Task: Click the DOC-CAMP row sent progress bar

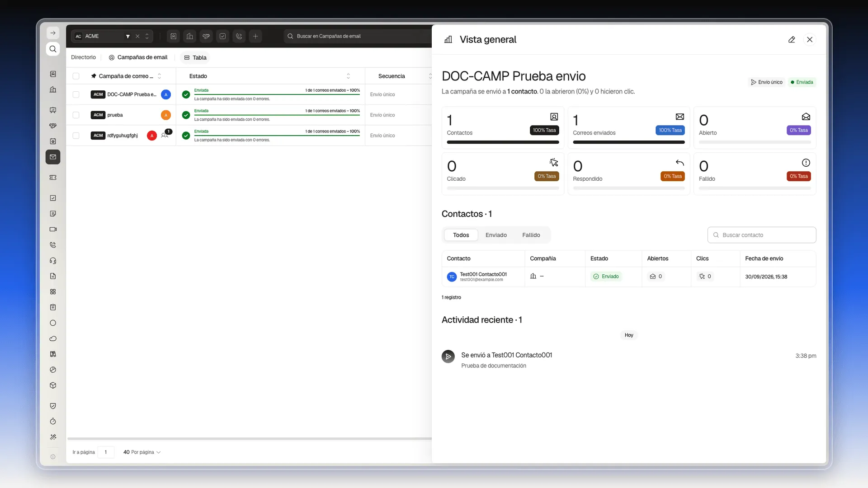Action: [x=277, y=94]
